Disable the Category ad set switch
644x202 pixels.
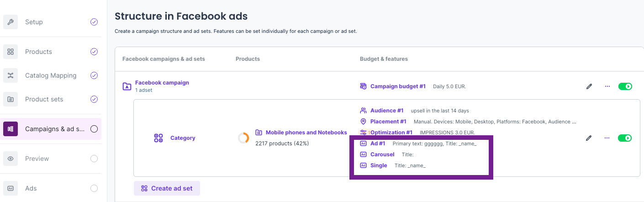click(x=625, y=138)
